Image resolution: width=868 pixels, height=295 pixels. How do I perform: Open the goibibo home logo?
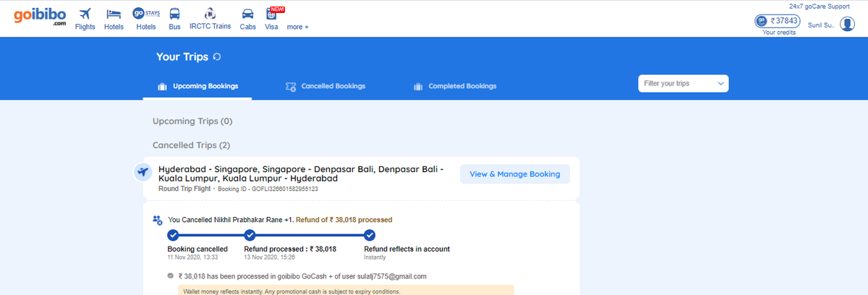tap(40, 16)
